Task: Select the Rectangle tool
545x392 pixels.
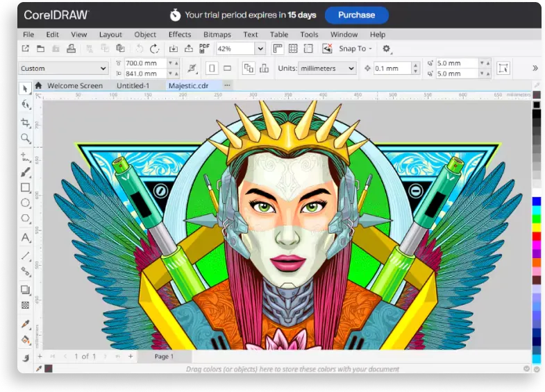Action: 26,187
